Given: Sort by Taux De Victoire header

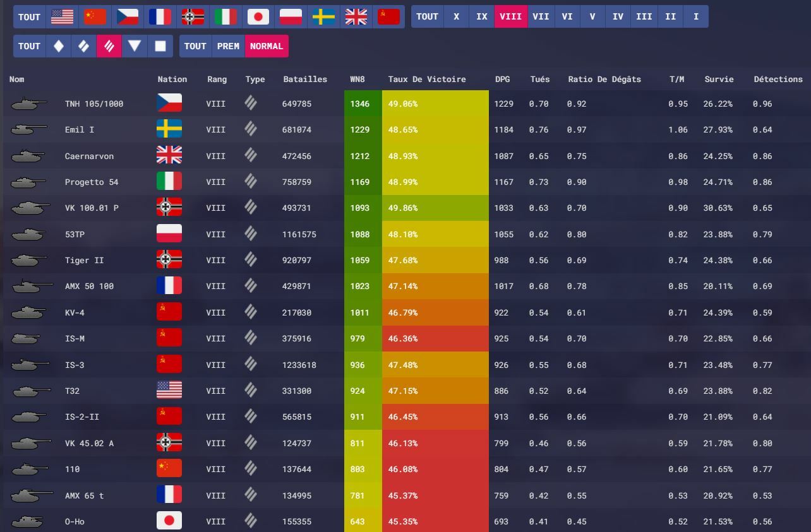Looking at the screenshot, I should (427, 80).
